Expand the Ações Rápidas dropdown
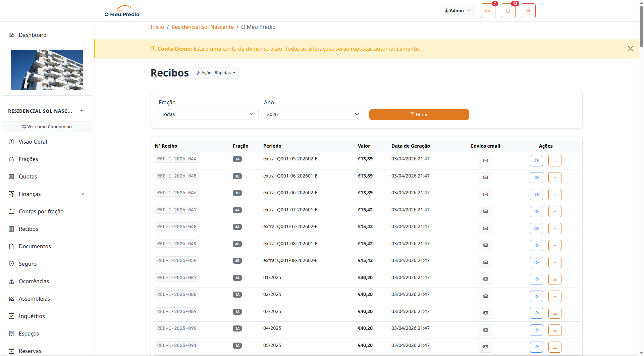The image size is (644, 356). (215, 73)
